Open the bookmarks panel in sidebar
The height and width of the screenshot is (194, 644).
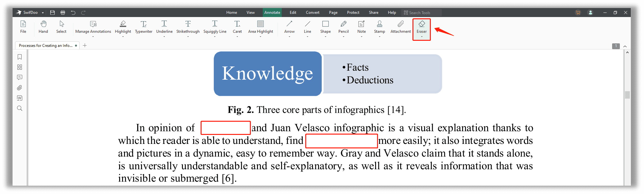[20, 57]
